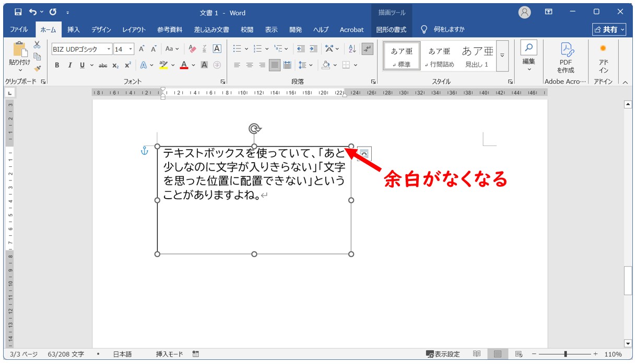Switch to デザイン tab

(101, 30)
